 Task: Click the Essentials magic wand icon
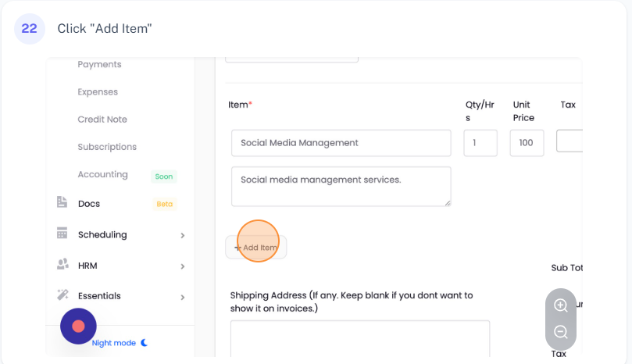62,295
